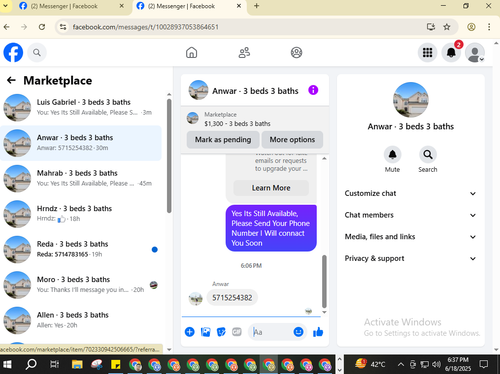Image resolution: width=500 pixels, height=374 pixels.
Task: Open the Friends icon in top bar
Action: [x=244, y=52]
